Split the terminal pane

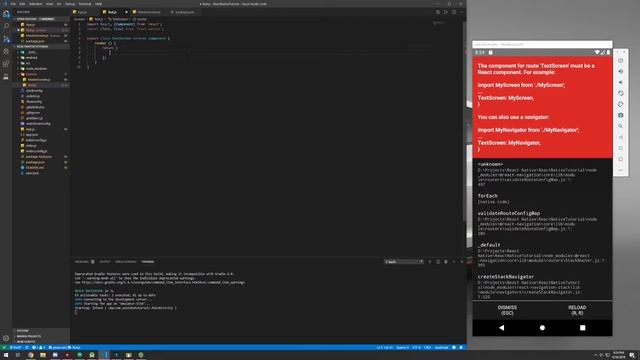tap(438, 262)
